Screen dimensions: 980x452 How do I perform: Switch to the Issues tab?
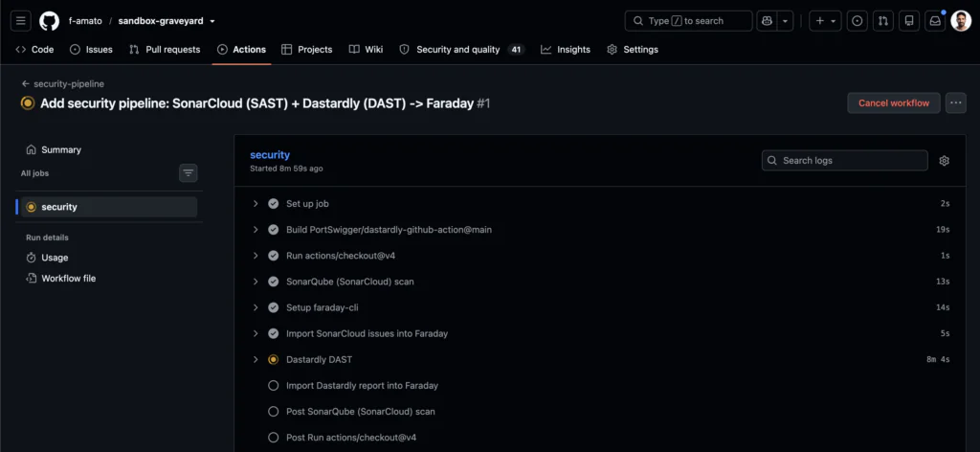click(91, 50)
